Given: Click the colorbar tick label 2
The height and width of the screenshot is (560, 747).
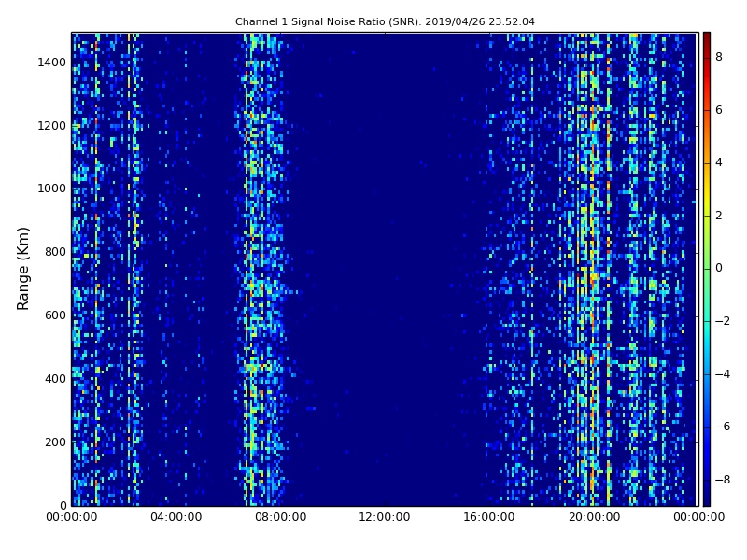Looking at the screenshot, I should (719, 216).
